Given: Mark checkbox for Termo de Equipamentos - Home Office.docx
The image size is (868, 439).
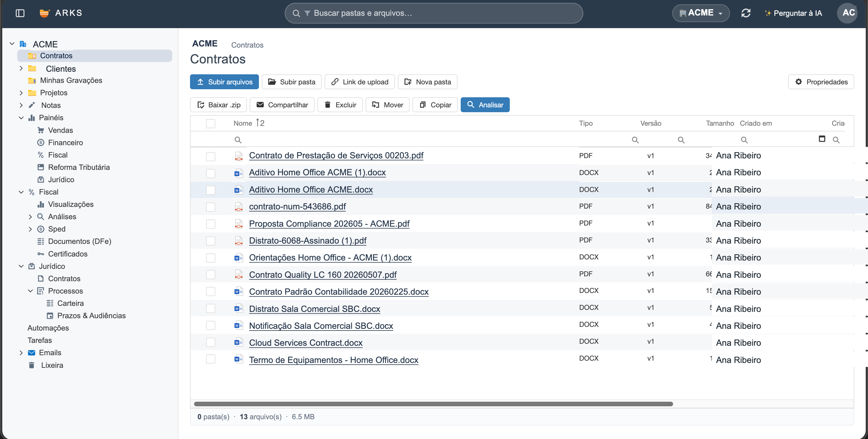Looking at the screenshot, I should pos(211,359).
